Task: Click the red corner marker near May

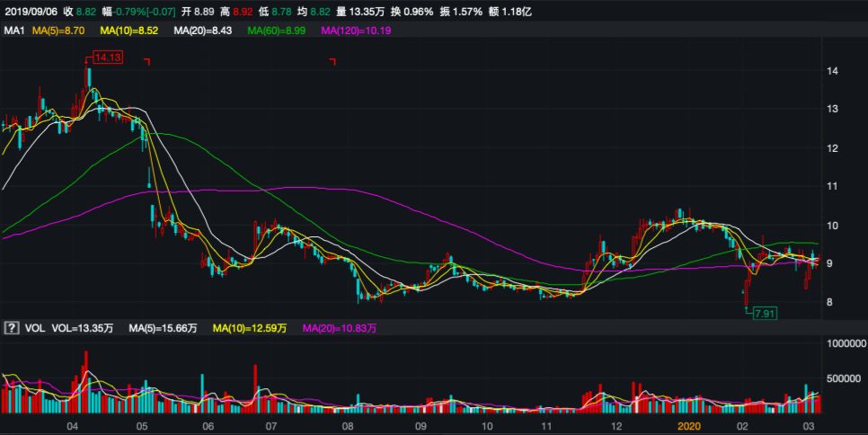Action: point(146,61)
